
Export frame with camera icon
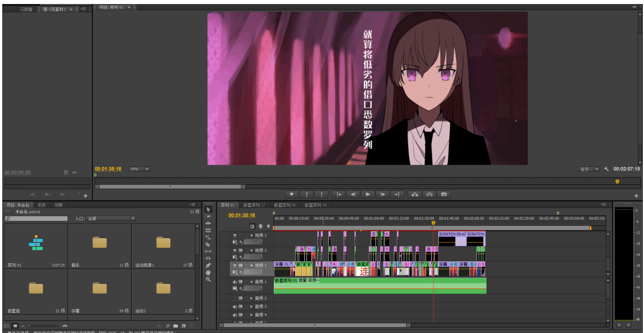(444, 195)
